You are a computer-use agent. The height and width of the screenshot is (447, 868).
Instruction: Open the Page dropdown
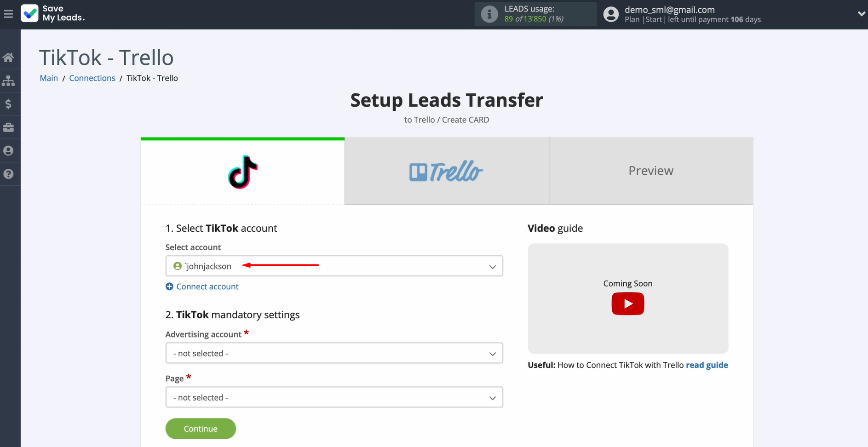pyautogui.click(x=334, y=397)
